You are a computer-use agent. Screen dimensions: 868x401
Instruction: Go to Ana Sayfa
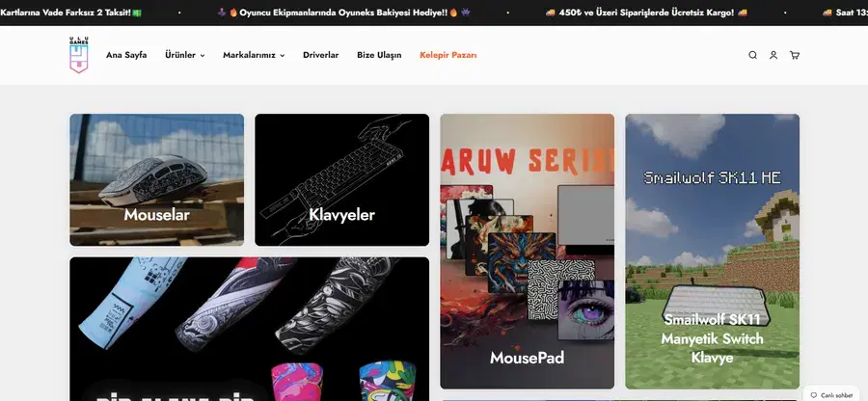126,55
